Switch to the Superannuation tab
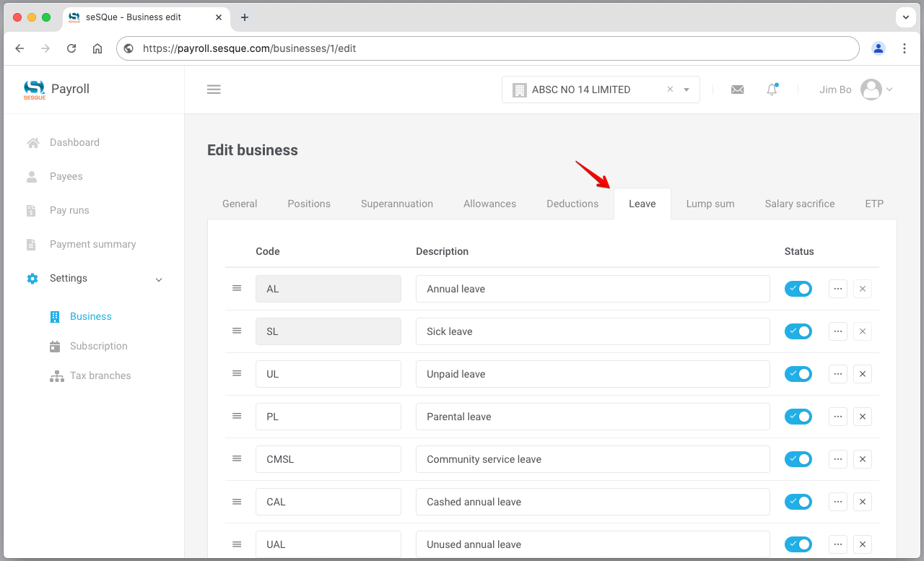This screenshot has height=561, width=924. [x=396, y=204]
